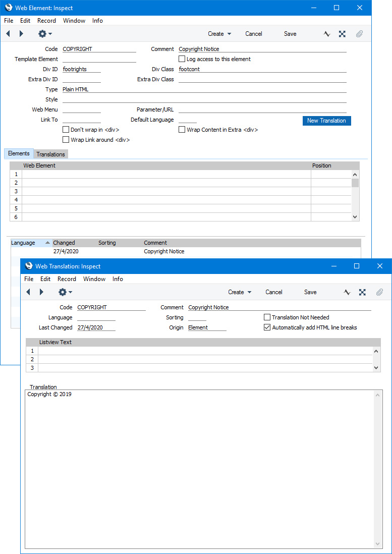Open the gear operations menu in Web Translation window
Screen dimensions: 392x554
[65, 292]
